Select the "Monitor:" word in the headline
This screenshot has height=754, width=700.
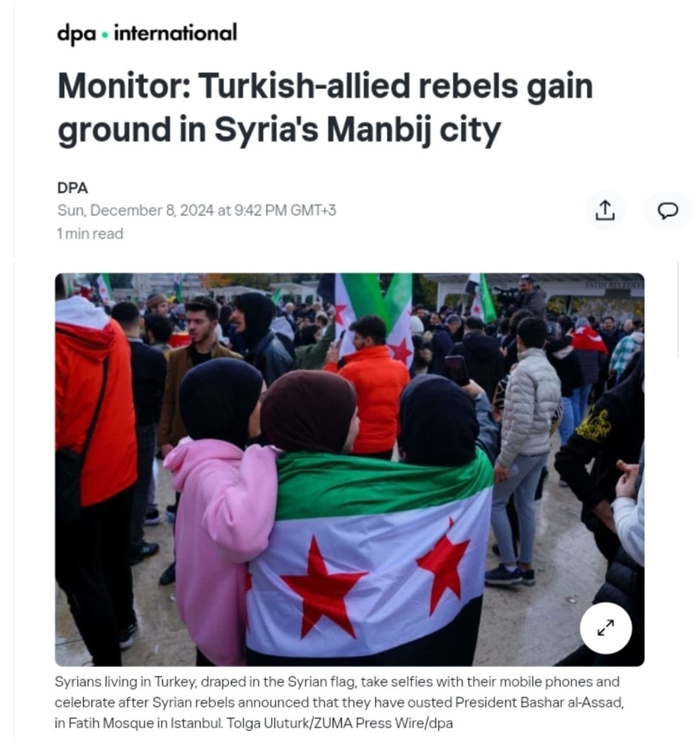click(x=124, y=86)
